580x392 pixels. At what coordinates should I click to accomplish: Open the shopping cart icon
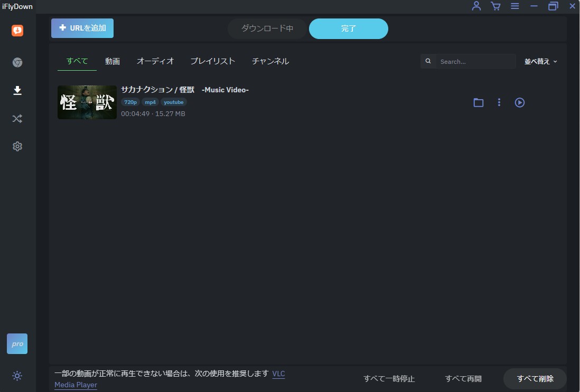pos(495,6)
